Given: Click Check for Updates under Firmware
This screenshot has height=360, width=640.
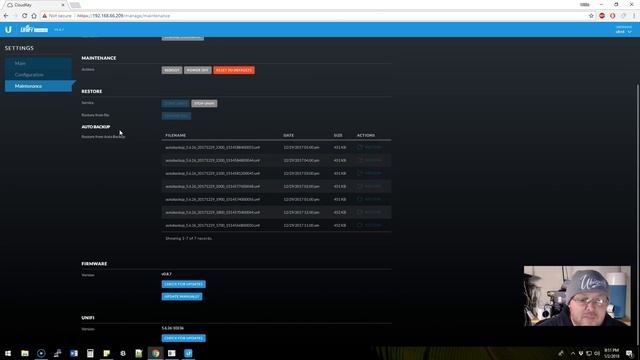Looking at the screenshot, I should tap(183, 284).
